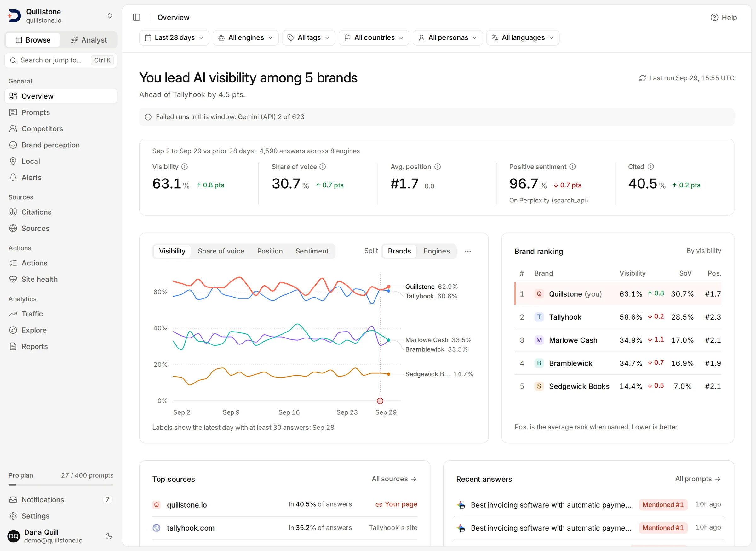The height and width of the screenshot is (551, 756).
Task: Open Citations in sidebar
Action: pos(61,212)
